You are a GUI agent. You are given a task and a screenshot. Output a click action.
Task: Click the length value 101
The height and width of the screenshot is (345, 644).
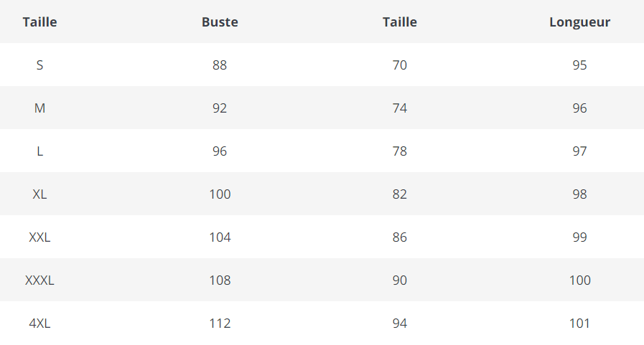579,323
